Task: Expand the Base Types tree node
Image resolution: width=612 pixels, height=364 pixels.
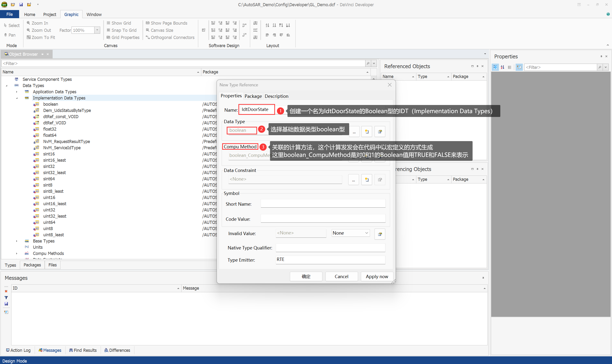Action: (17, 241)
